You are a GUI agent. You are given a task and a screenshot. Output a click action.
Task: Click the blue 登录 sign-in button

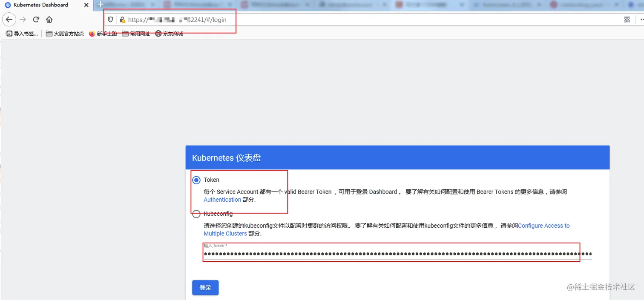[x=205, y=288]
